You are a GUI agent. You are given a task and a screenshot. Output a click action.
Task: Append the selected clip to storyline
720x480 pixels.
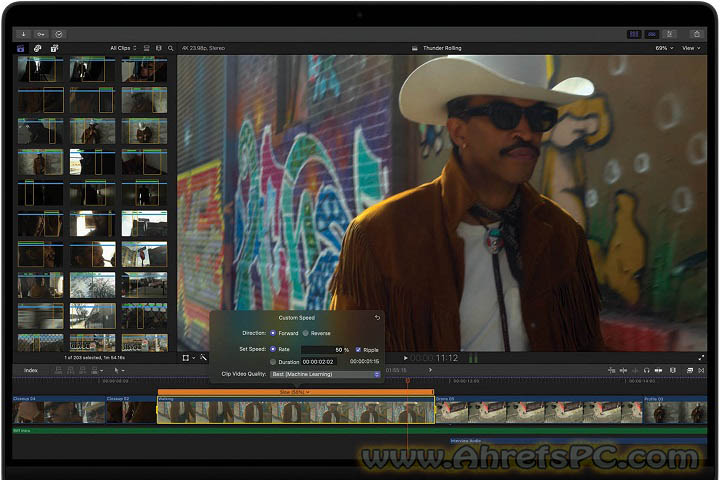tap(83, 370)
